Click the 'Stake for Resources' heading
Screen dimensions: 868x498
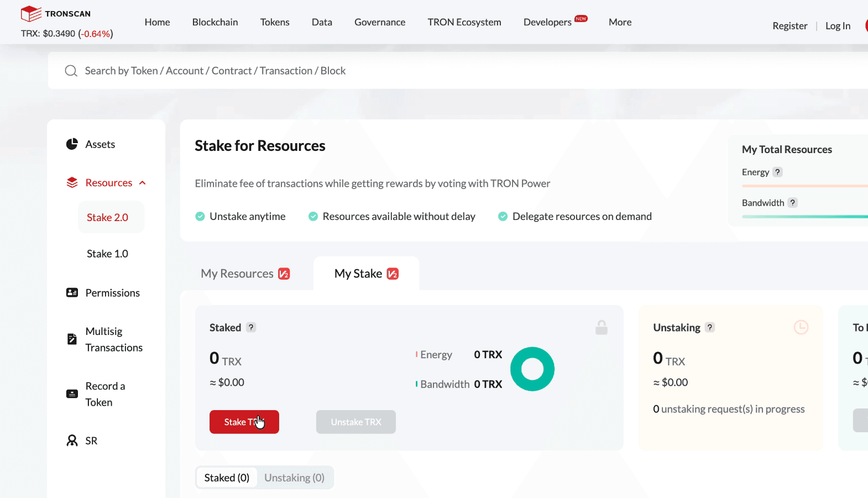pos(260,145)
